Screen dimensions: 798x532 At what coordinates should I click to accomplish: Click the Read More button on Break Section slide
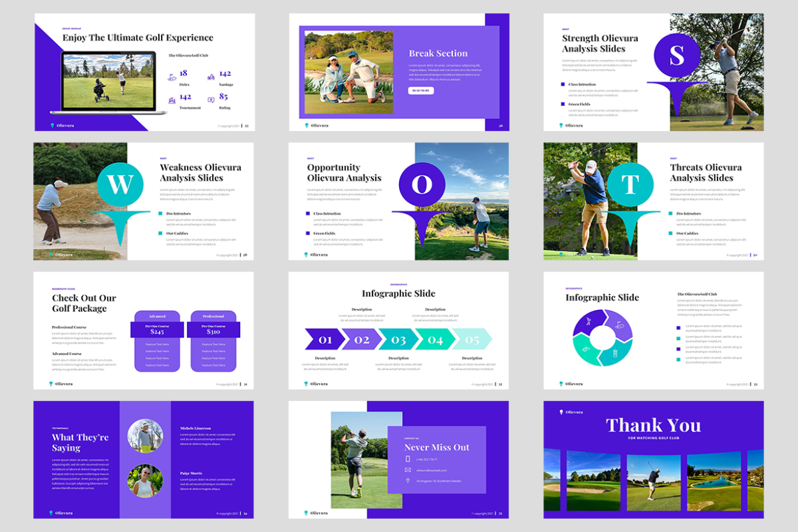click(x=420, y=90)
